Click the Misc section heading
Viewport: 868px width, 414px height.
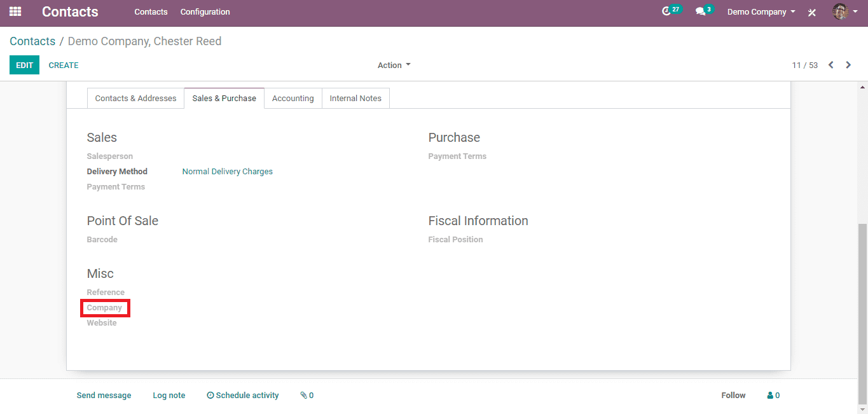(x=100, y=273)
